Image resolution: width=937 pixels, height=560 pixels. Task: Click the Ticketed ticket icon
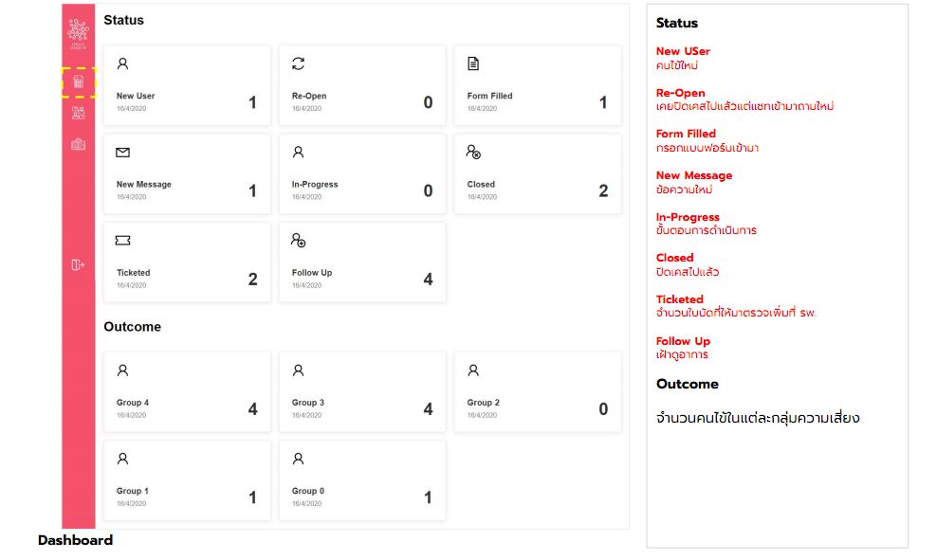coord(122,240)
